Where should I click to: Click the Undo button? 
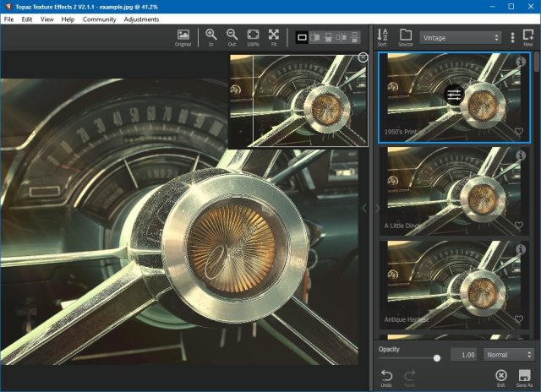pos(387,377)
